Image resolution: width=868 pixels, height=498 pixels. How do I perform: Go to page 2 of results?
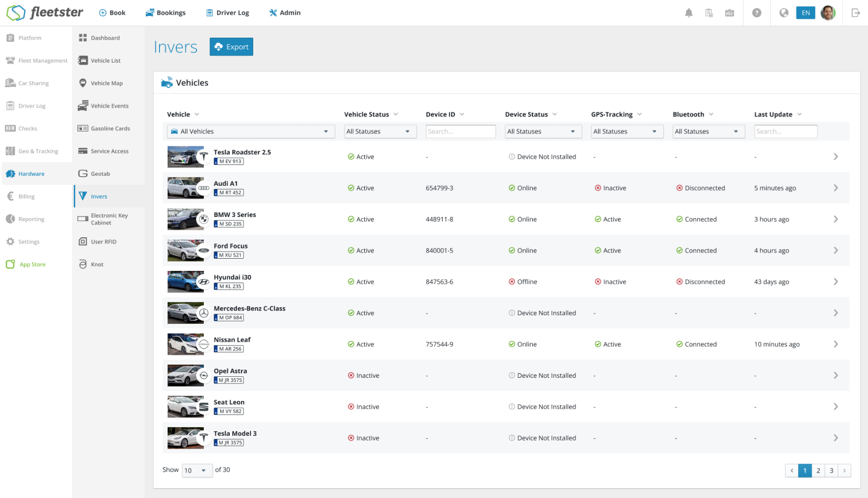tap(818, 471)
